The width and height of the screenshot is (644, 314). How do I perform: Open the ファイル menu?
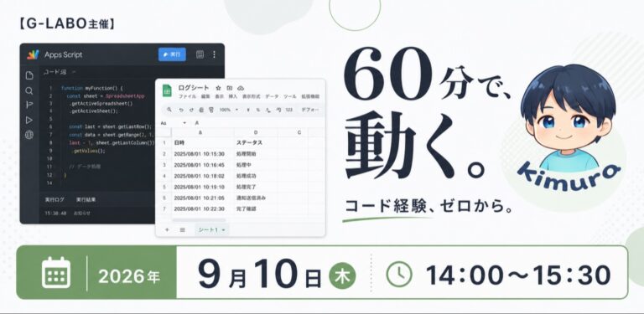click(187, 97)
